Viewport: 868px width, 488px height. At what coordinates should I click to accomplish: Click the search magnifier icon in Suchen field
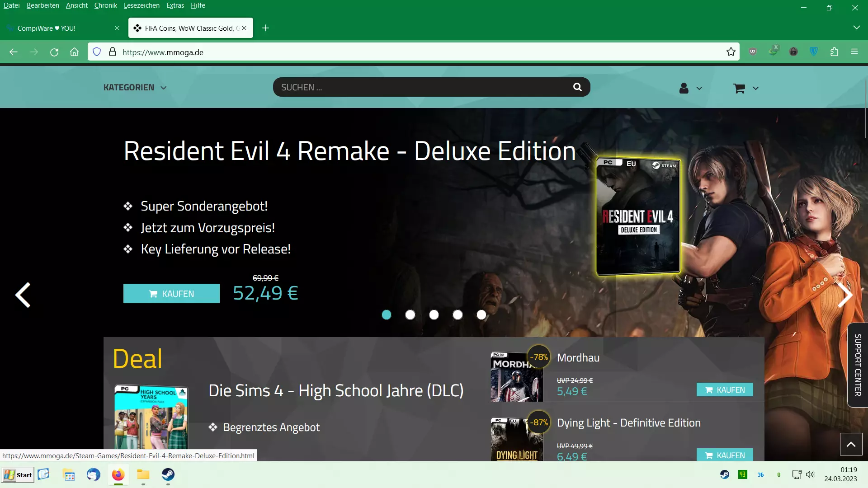point(577,87)
